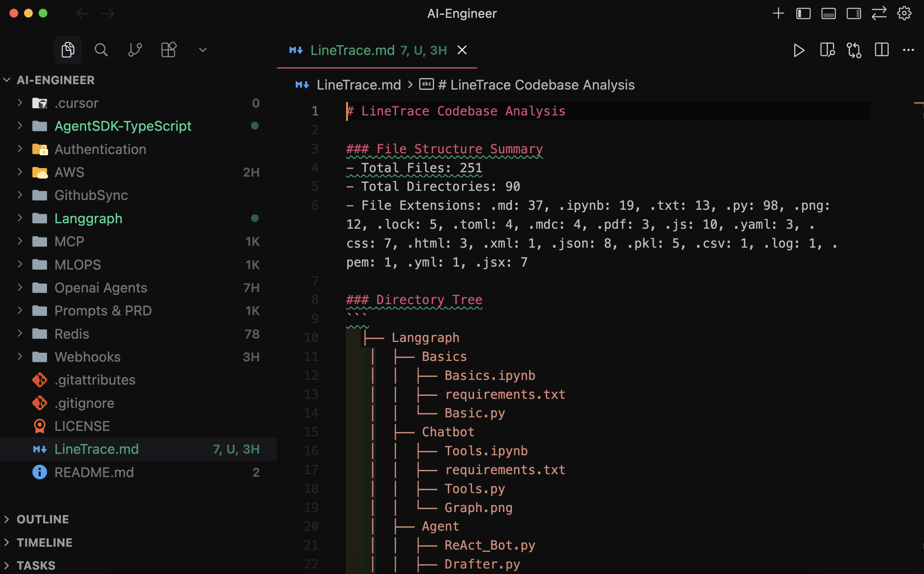Go forward with the right arrow
The image size is (924, 574).
[x=108, y=14]
